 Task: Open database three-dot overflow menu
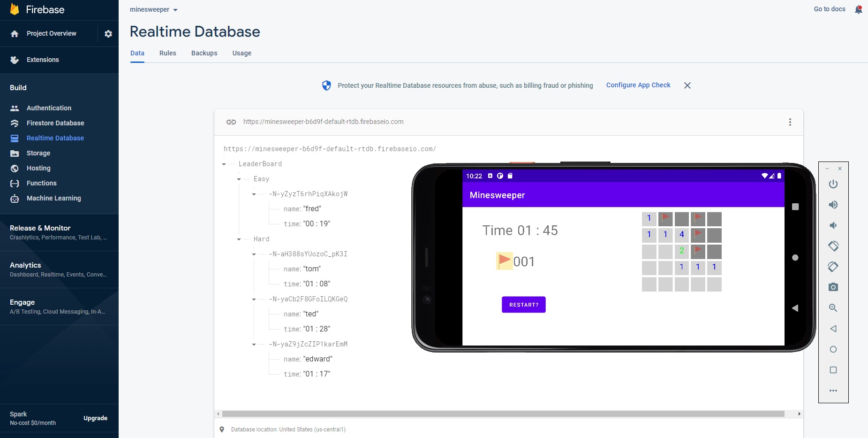[790, 122]
